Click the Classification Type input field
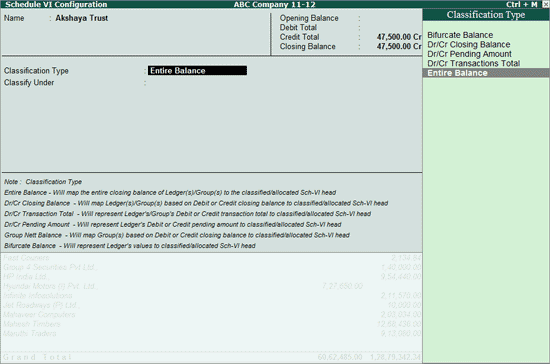 click(x=197, y=70)
